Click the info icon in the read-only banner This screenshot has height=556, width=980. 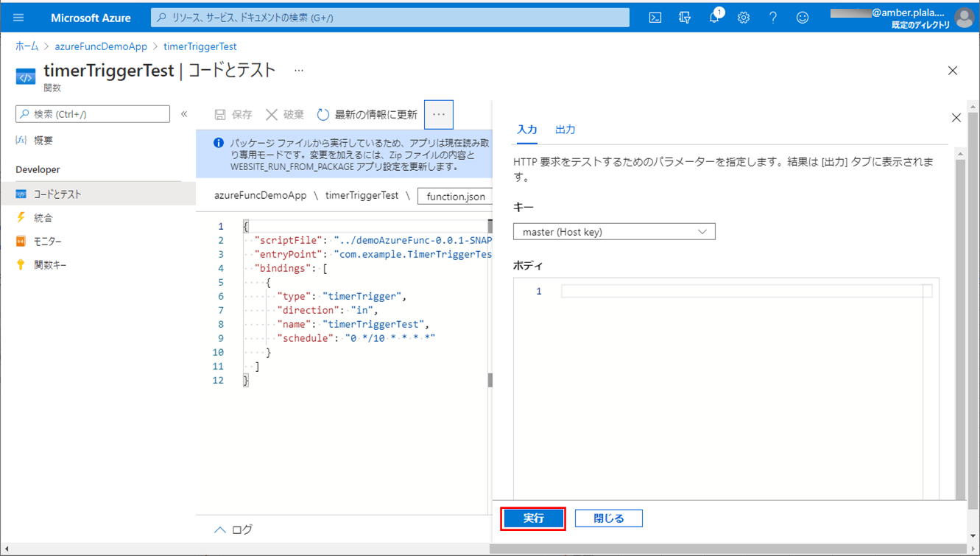coord(219,143)
